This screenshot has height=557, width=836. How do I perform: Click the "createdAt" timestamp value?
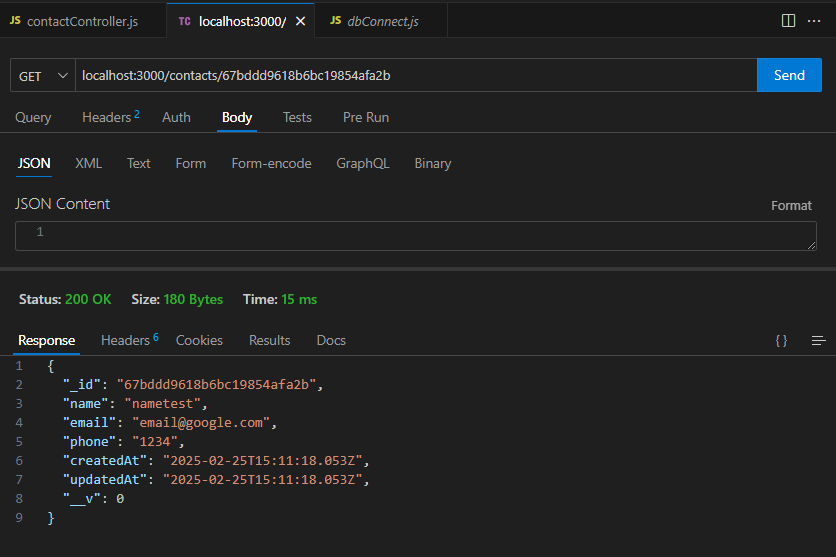click(263, 461)
